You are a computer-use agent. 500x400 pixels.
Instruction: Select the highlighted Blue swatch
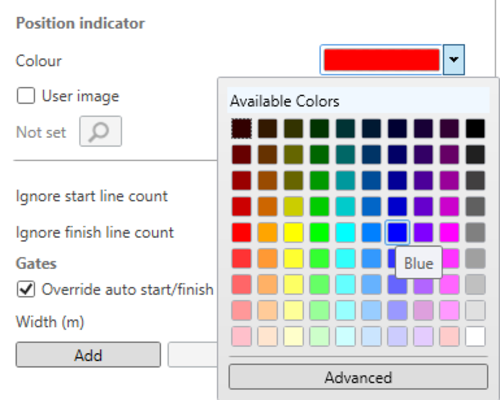click(397, 232)
